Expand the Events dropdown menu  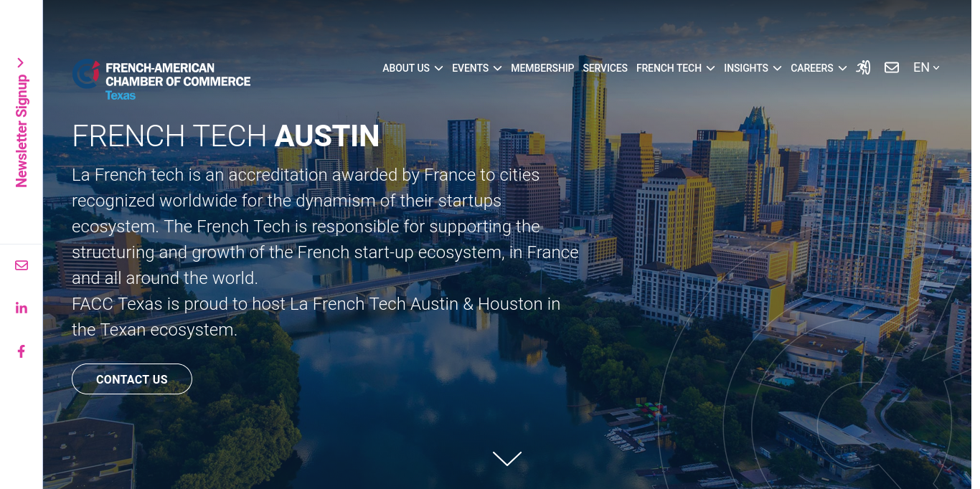coord(476,68)
